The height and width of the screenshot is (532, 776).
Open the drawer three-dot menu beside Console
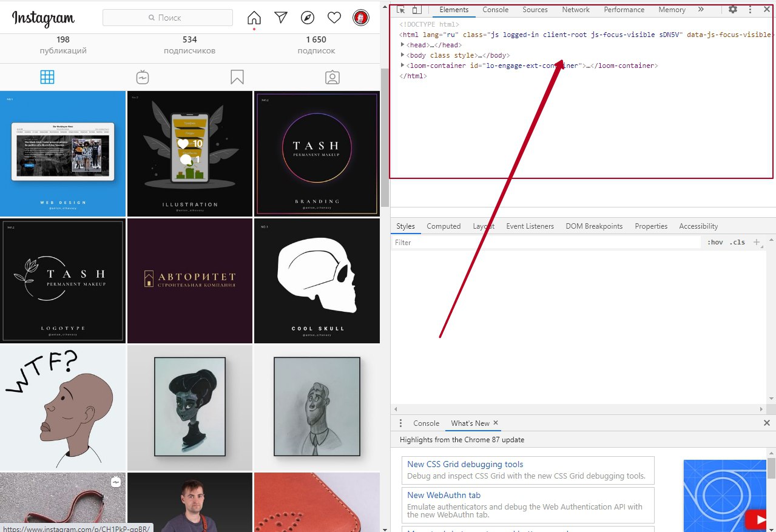(x=400, y=423)
